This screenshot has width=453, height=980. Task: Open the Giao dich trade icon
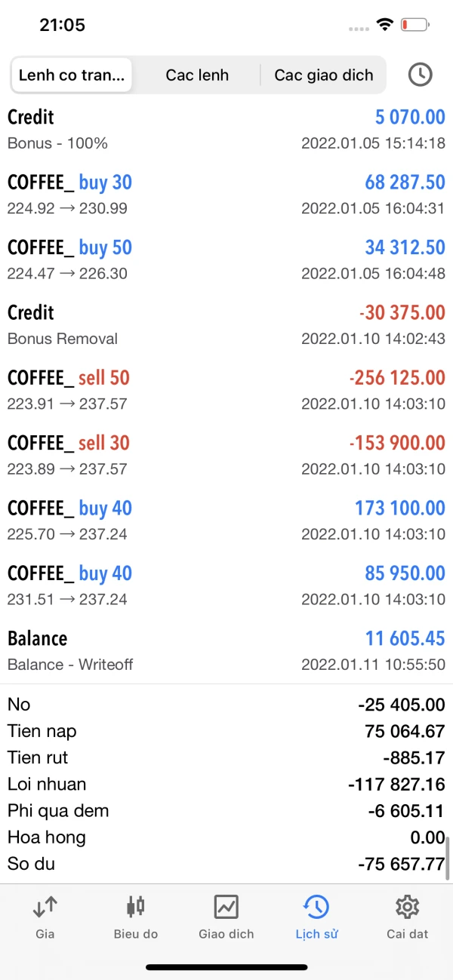(226, 908)
